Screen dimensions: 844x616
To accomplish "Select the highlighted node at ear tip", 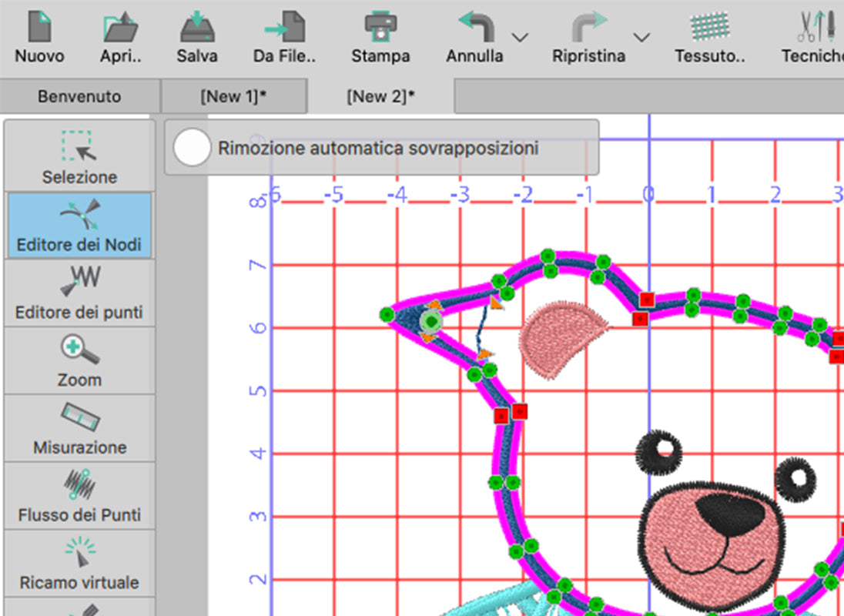I will pyautogui.click(x=432, y=320).
